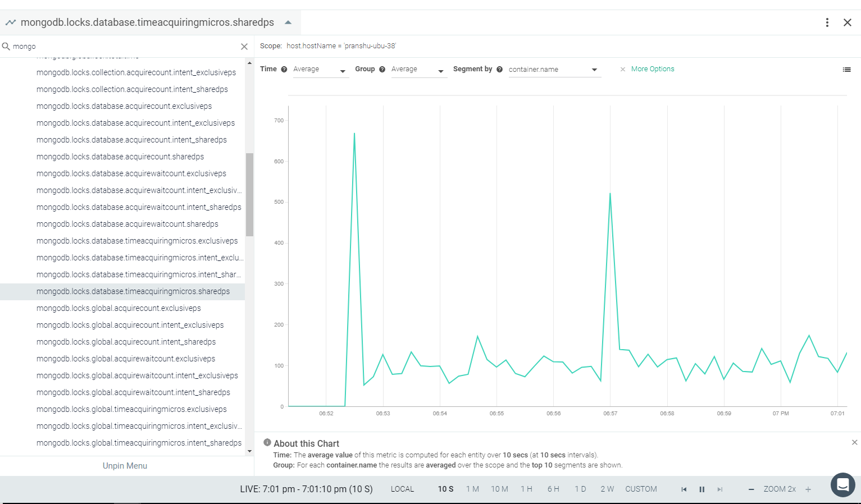Select mongodb.locks.database.timeacquiringmicros.exclusiveps metric
861x504 pixels.
pos(137,241)
